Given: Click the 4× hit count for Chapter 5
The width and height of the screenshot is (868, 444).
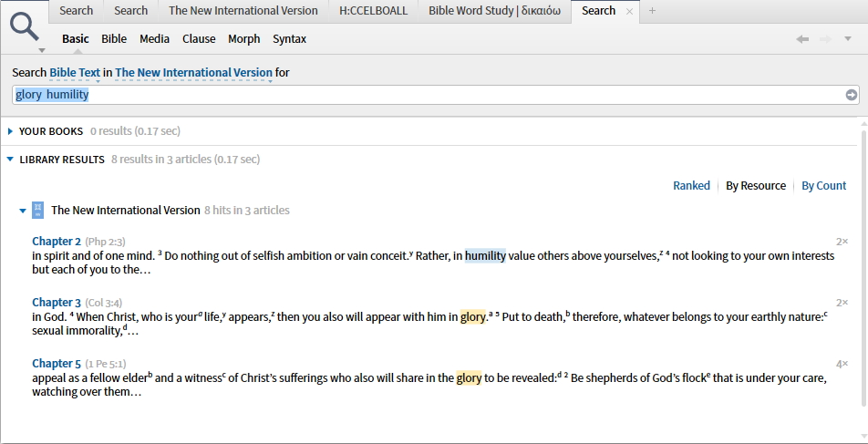Looking at the screenshot, I should 842,364.
